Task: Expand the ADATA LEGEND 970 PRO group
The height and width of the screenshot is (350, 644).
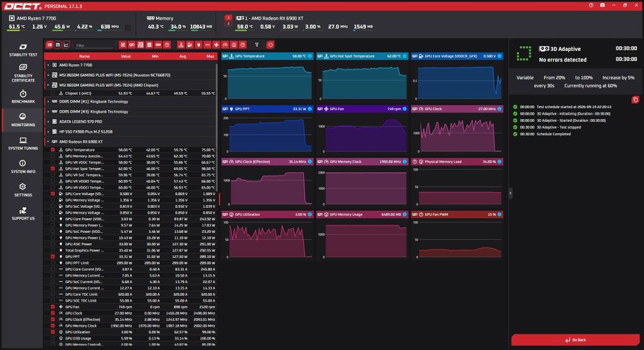Action: [x=48, y=122]
